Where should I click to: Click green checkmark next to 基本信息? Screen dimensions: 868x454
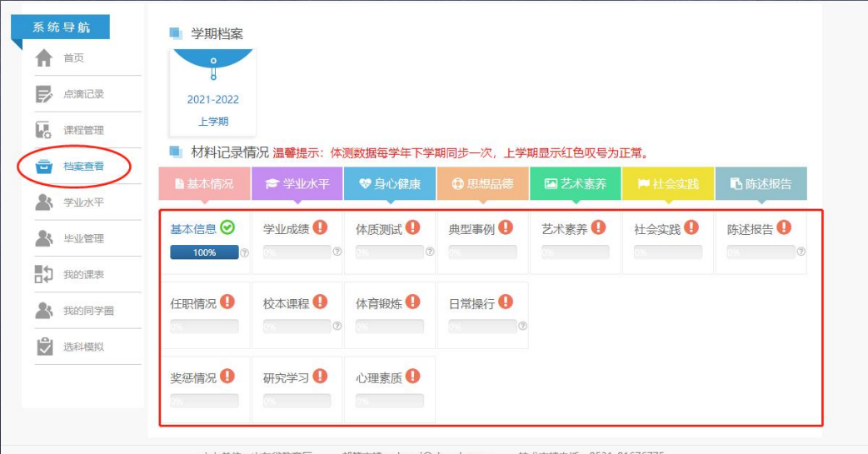(228, 228)
